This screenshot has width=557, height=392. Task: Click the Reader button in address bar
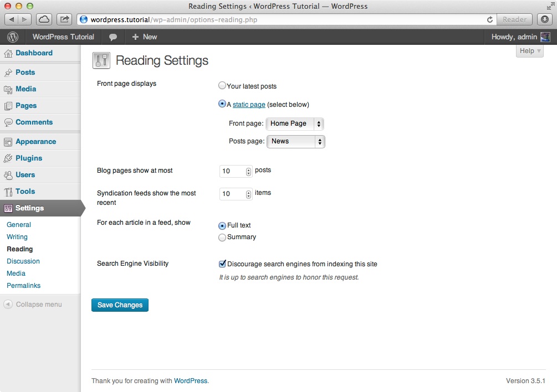(514, 19)
